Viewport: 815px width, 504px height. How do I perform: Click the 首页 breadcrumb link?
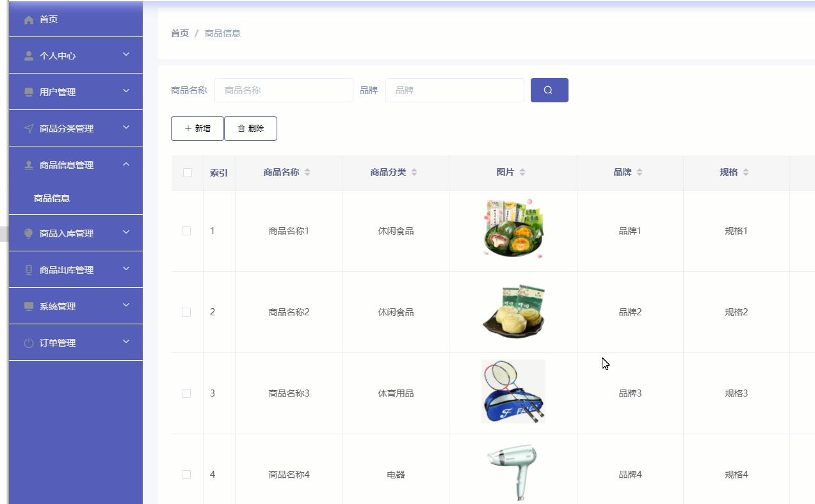179,33
